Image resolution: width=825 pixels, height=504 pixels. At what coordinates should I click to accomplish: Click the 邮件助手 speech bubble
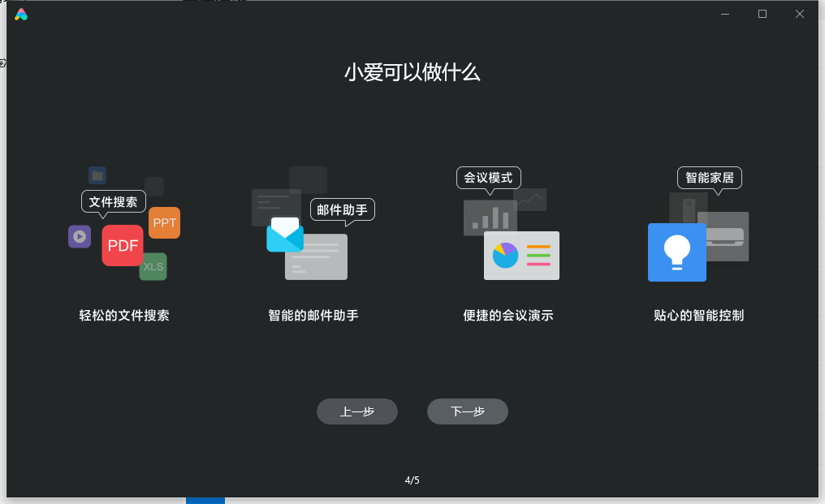[x=342, y=210]
